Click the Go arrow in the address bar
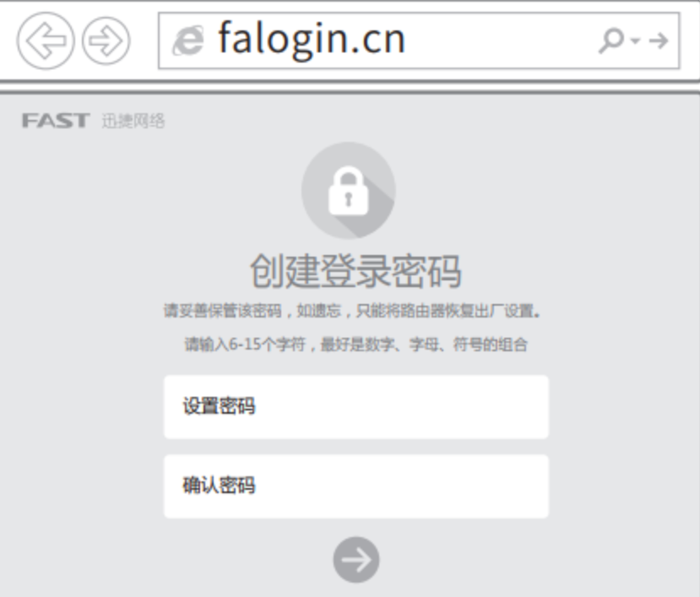The image size is (700, 597). pyautogui.click(x=659, y=41)
